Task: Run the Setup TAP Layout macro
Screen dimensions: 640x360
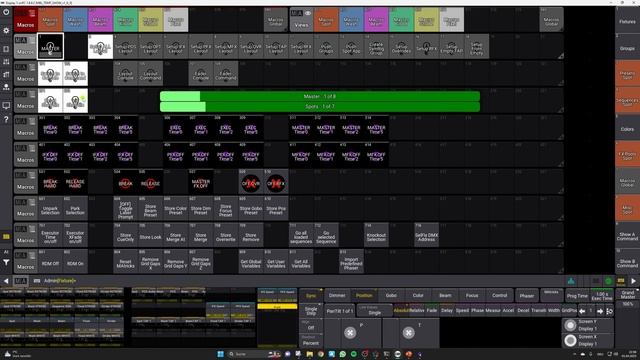Action: click(276, 47)
